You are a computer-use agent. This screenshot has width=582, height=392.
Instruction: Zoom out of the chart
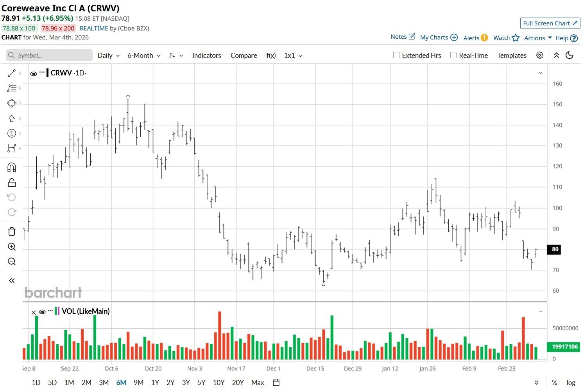pos(12,261)
